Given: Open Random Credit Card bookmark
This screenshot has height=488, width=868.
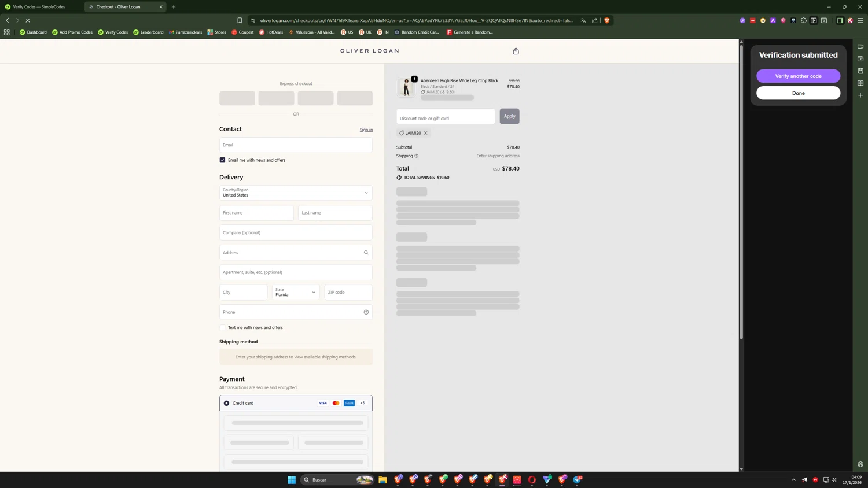Looking at the screenshot, I should pyautogui.click(x=417, y=32).
